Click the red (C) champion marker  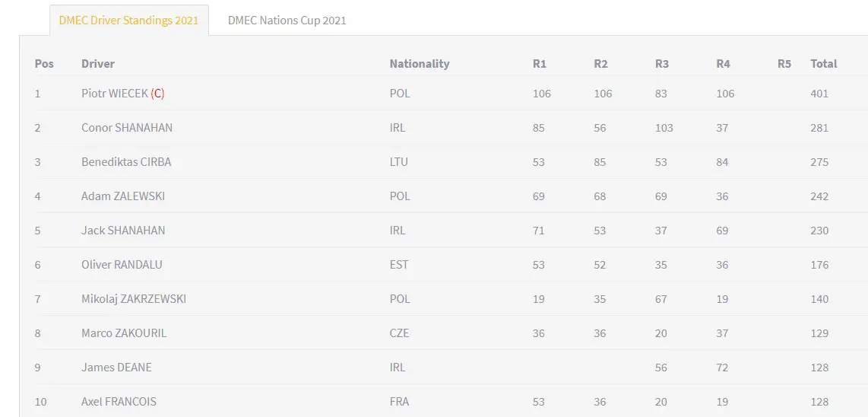(158, 93)
